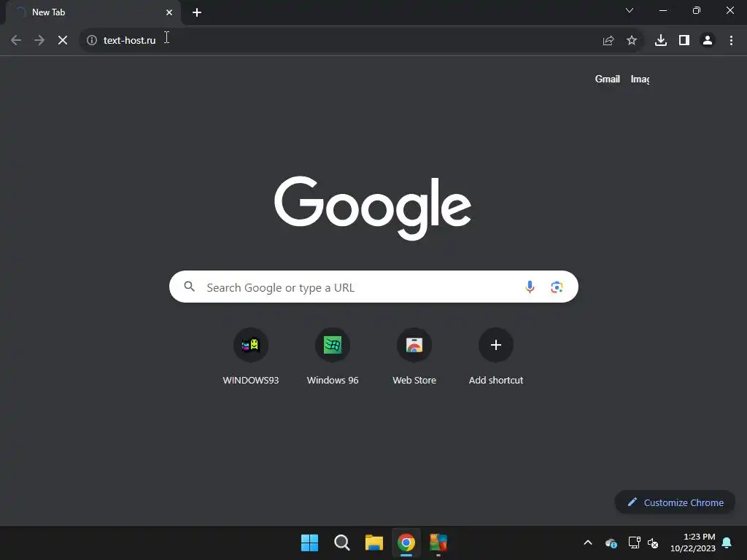This screenshot has width=747, height=560.
Task: Open the colorful app icon beside Chrome in taskbar
Action: point(438,542)
